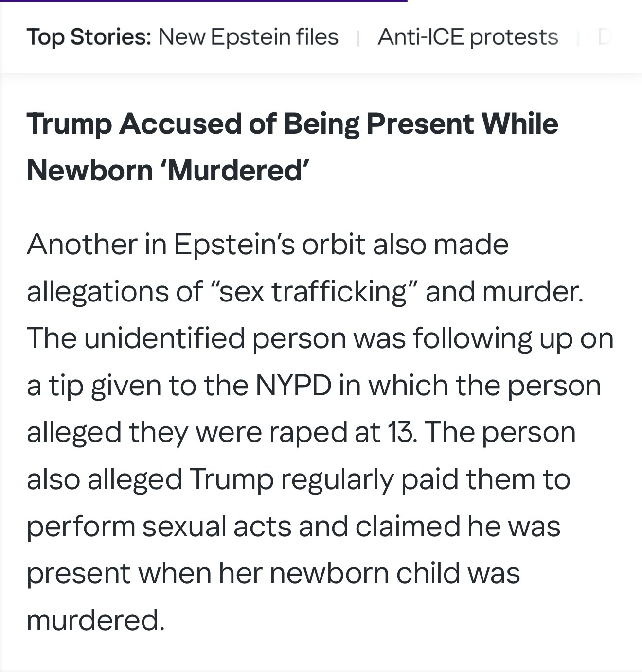Click the word Trump in the paragraph body
Viewport: 642px width, 672px height.
[x=231, y=479]
